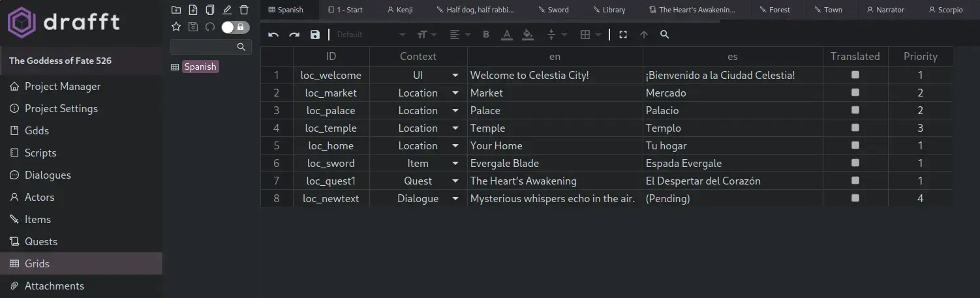Image resolution: width=980 pixels, height=298 pixels.
Task: Open the Kenji tab
Action: [x=400, y=10]
